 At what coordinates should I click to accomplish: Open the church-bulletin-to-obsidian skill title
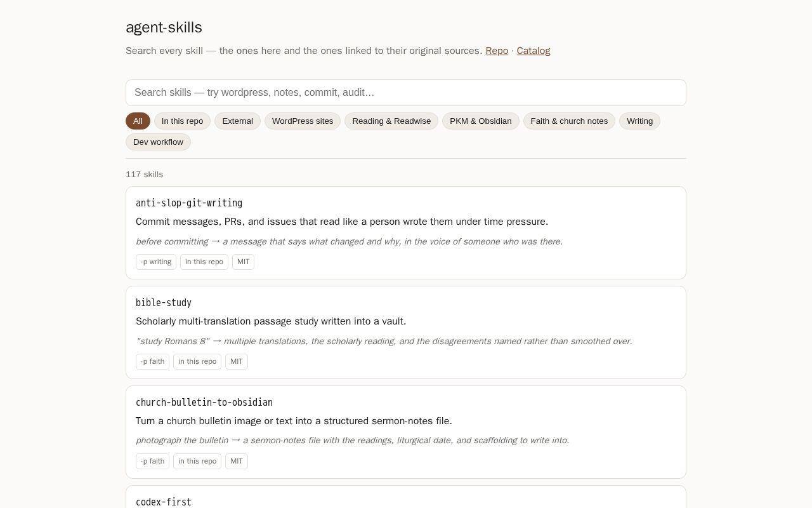point(204,403)
